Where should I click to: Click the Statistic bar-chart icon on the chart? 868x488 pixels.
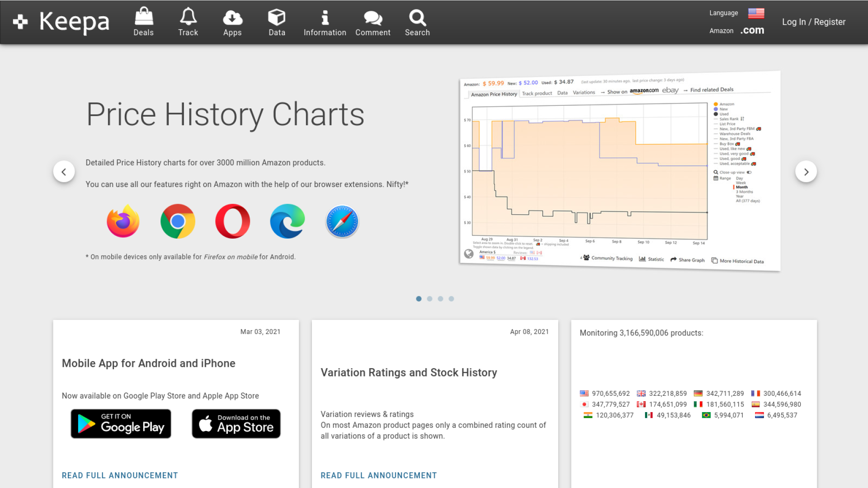pyautogui.click(x=643, y=259)
